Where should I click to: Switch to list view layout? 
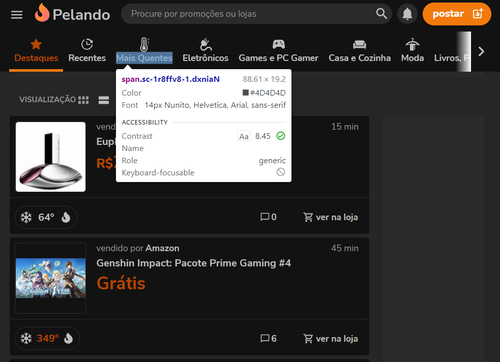click(104, 100)
